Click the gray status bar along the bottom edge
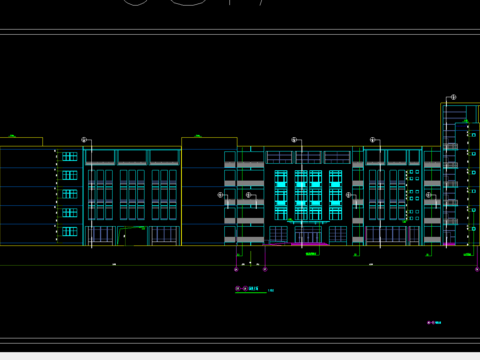 click(x=240, y=356)
